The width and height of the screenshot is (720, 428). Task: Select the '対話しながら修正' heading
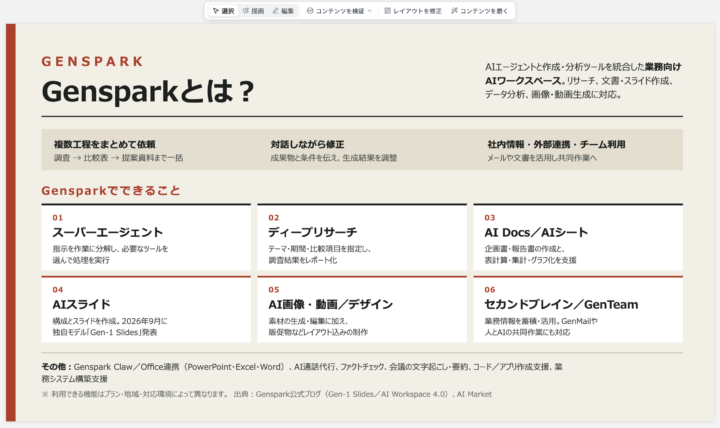click(307, 144)
